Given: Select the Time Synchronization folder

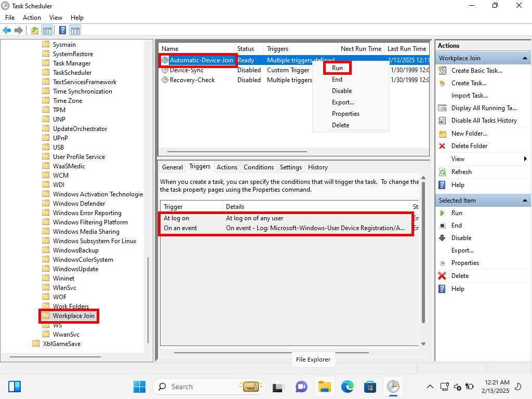Looking at the screenshot, I should 83,91.
